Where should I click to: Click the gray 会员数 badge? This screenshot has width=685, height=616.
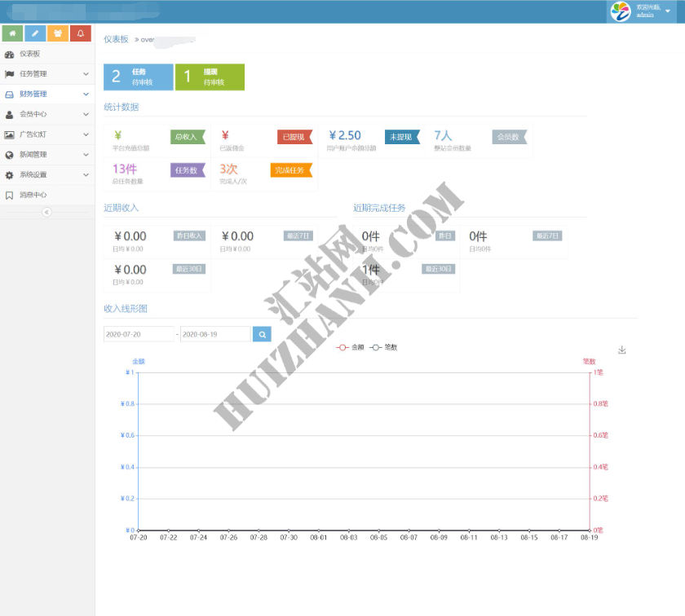(510, 137)
